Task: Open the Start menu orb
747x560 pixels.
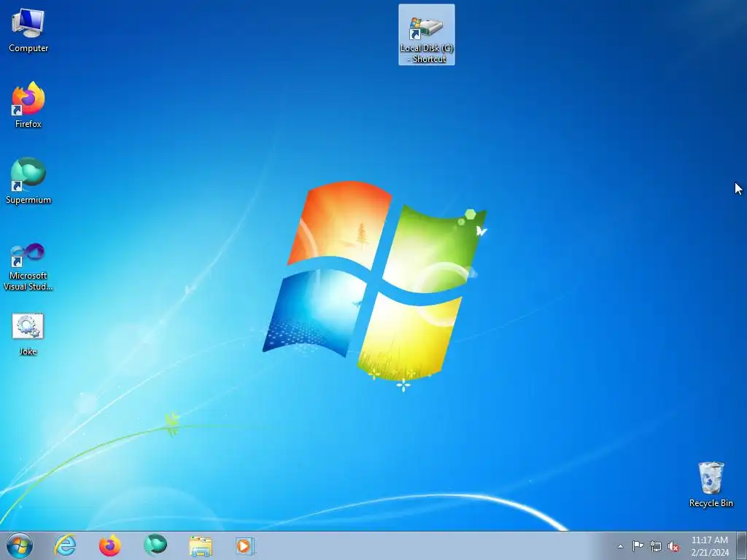Action: point(20,545)
